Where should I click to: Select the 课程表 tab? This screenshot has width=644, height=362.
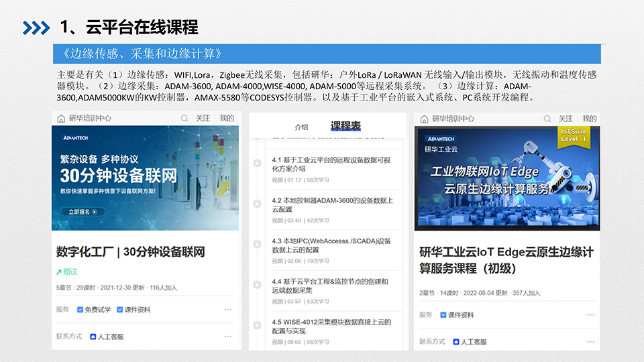point(345,126)
